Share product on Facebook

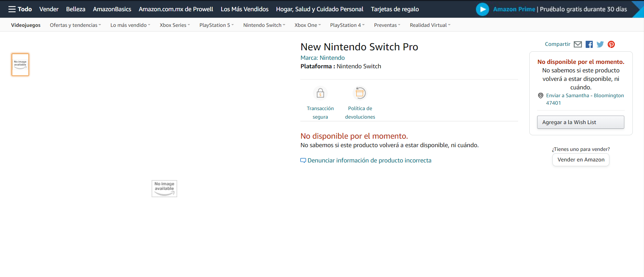[589, 45]
